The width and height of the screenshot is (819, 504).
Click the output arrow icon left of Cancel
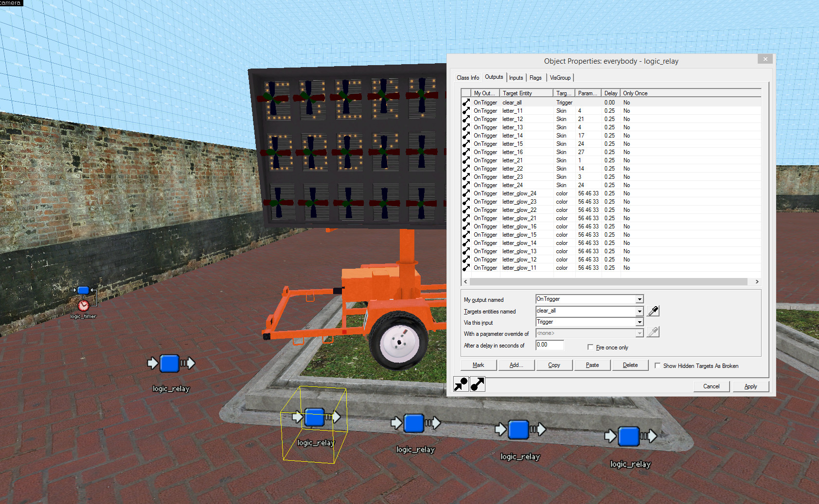(478, 384)
